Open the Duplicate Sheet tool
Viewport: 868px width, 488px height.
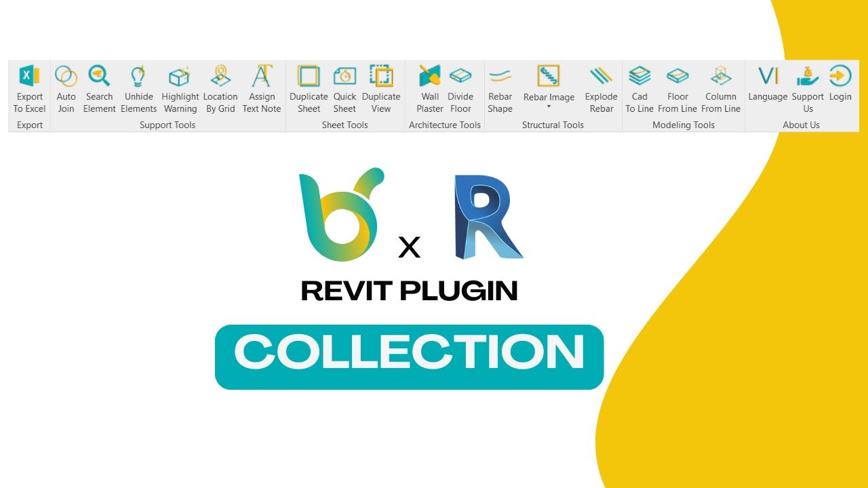point(309,88)
